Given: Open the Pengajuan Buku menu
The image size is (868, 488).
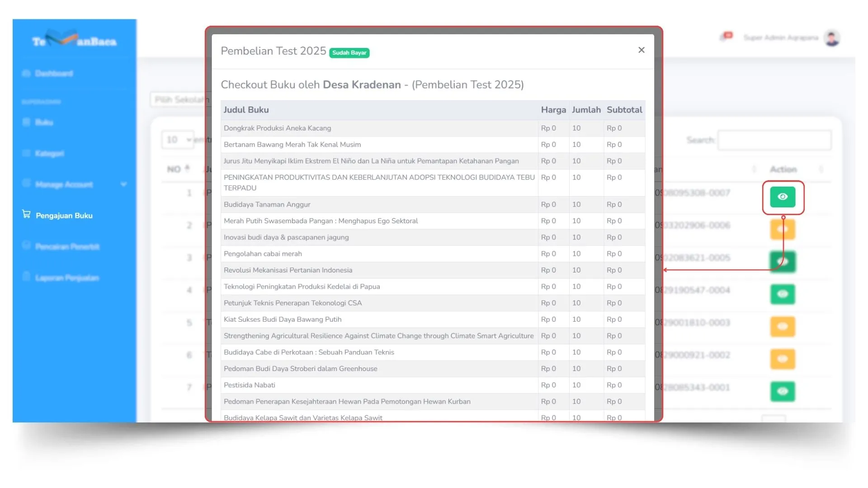Looking at the screenshot, I should click(x=64, y=216).
